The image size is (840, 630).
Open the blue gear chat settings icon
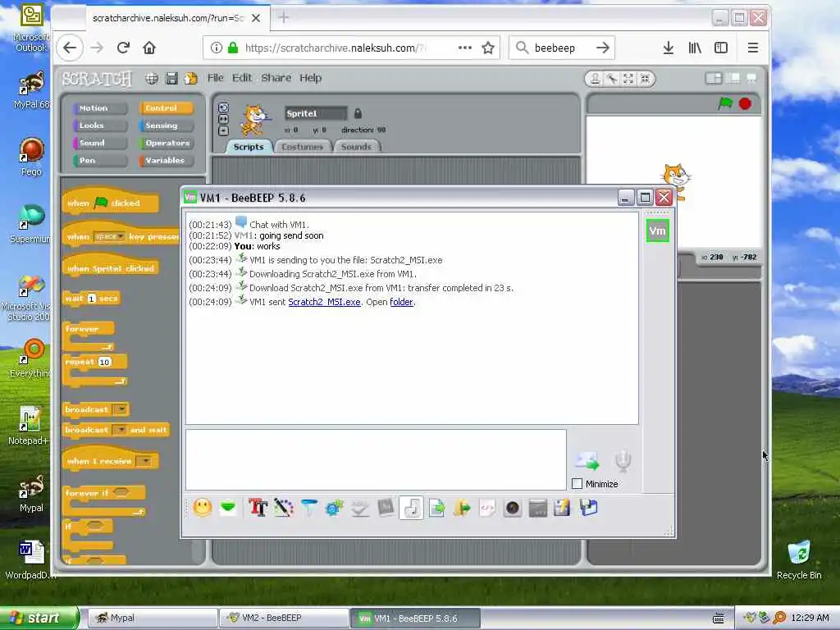coord(334,507)
